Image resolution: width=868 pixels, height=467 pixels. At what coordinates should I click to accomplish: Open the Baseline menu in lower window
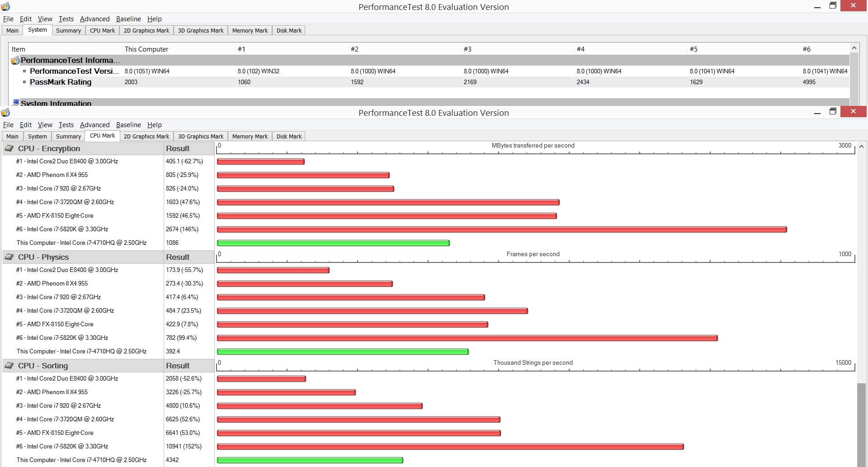pyautogui.click(x=128, y=125)
